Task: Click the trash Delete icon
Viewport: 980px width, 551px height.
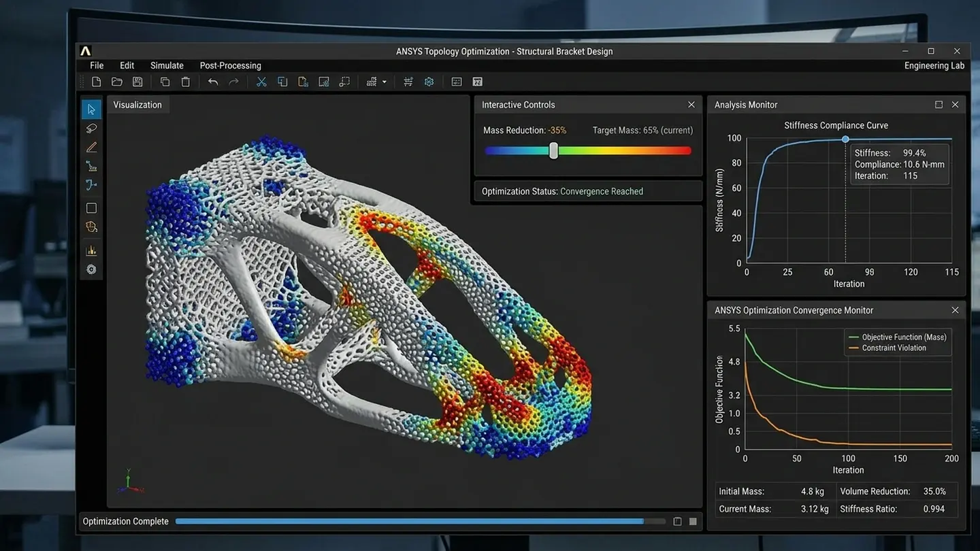Action: (x=186, y=82)
